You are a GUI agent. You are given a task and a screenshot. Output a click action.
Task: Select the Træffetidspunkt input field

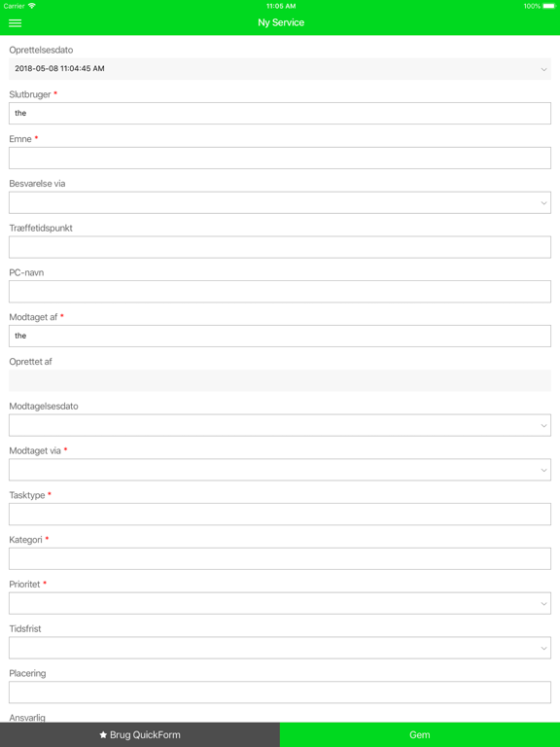[280, 247]
